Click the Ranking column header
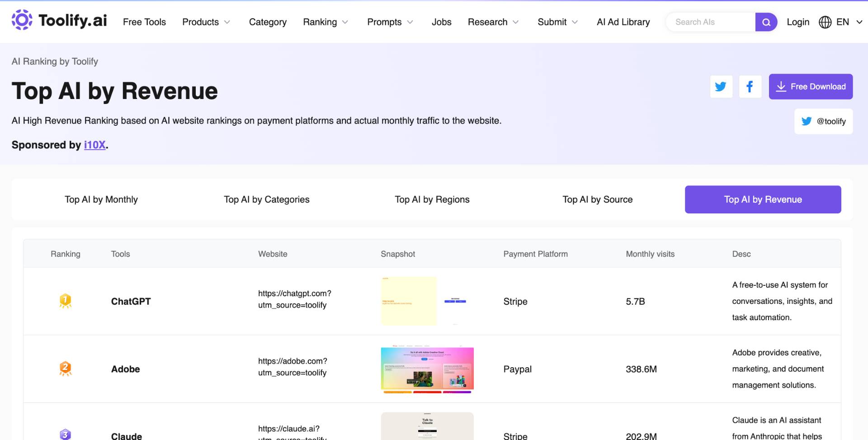Viewport: 868px width, 440px height. tap(66, 254)
